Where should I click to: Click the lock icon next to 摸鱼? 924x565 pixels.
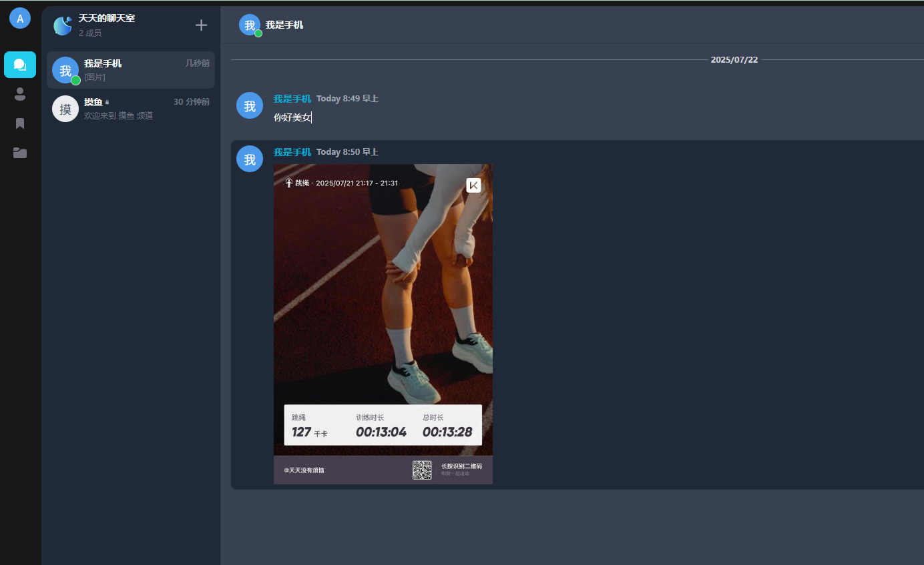coord(107,102)
